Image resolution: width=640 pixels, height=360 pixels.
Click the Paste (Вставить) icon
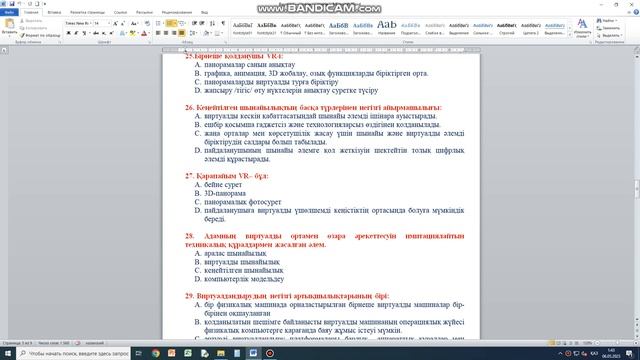(9, 24)
